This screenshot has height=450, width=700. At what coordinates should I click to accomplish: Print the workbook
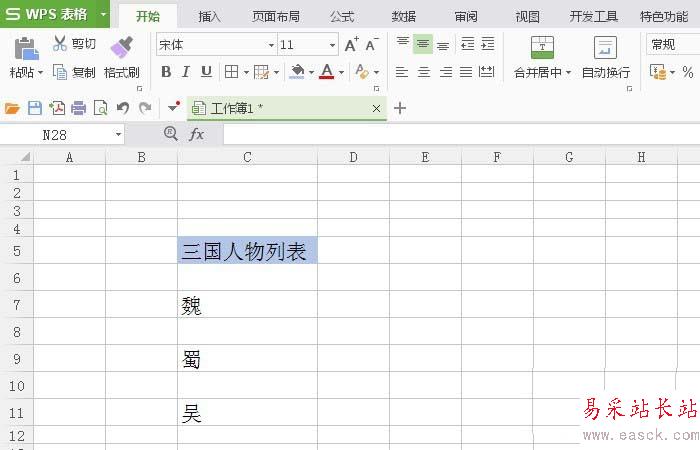(x=79, y=108)
